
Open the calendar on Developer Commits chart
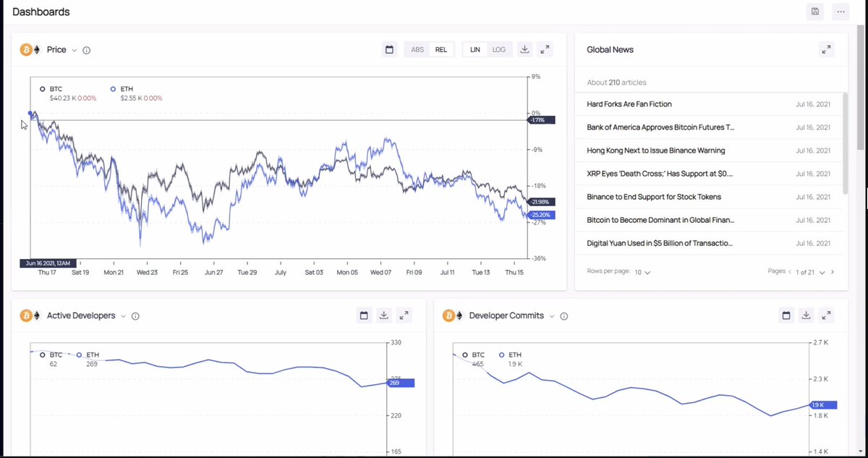[786, 315]
